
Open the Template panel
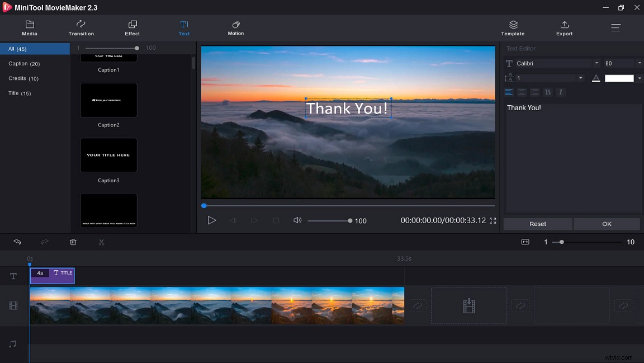[x=512, y=28]
